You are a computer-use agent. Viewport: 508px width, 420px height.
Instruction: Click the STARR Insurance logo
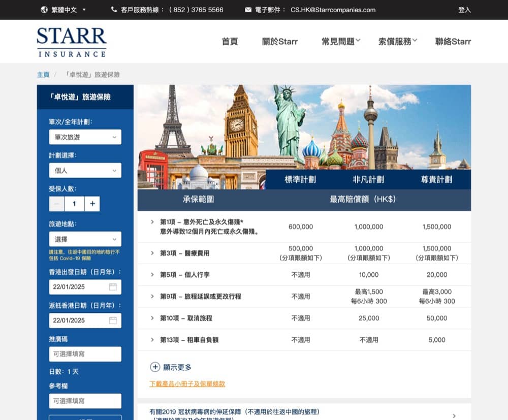72,42
